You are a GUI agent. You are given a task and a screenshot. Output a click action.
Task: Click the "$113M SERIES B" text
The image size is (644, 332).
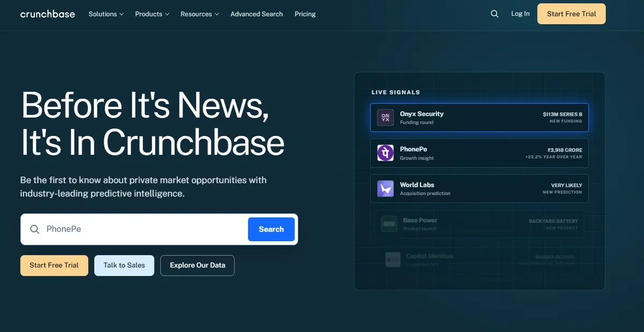click(562, 114)
